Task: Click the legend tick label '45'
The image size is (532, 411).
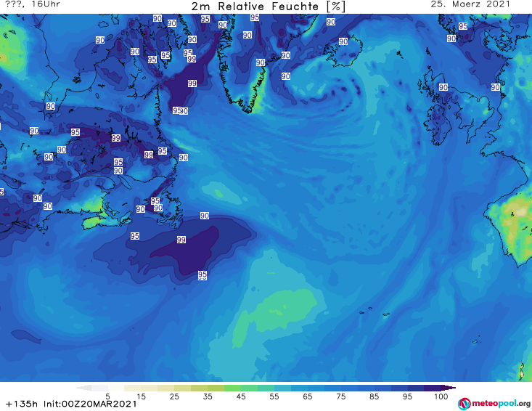Action: 241,396
